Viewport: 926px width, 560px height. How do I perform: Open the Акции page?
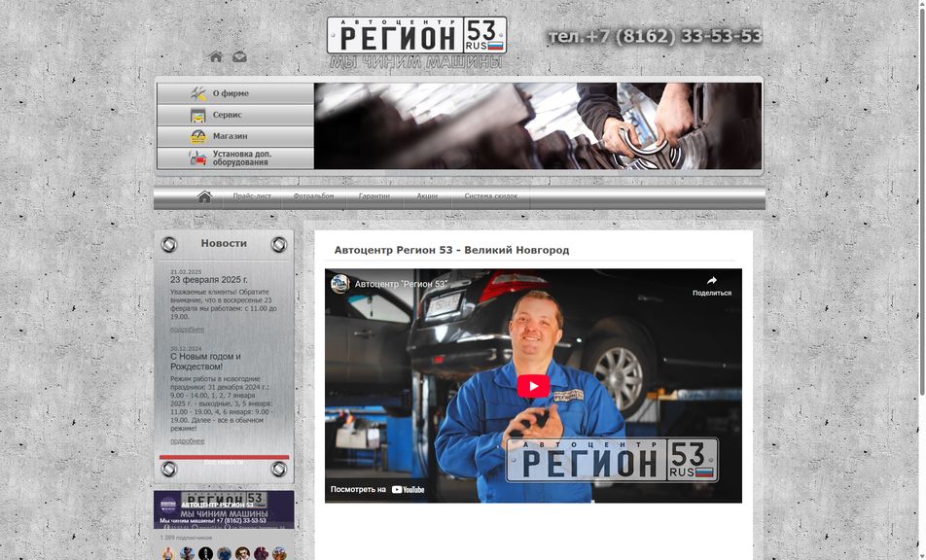click(x=427, y=196)
